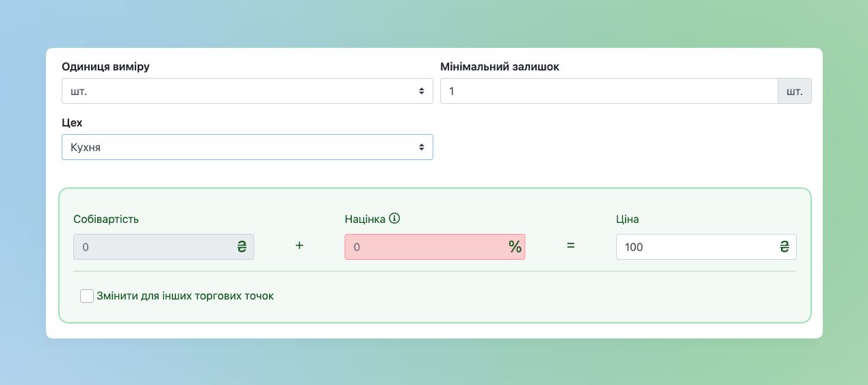Click the Цех label text
Image resolution: width=868 pixels, height=385 pixels.
(x=72, y=122)
